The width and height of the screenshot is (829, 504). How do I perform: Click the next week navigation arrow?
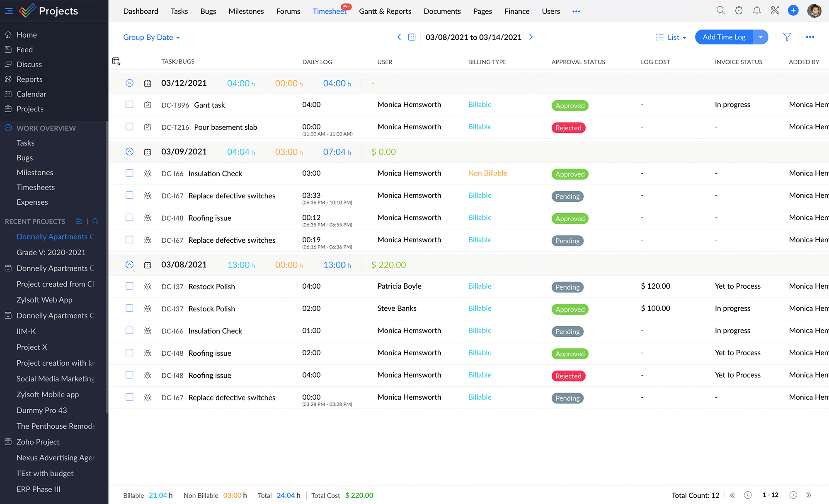tap(531, 37)
